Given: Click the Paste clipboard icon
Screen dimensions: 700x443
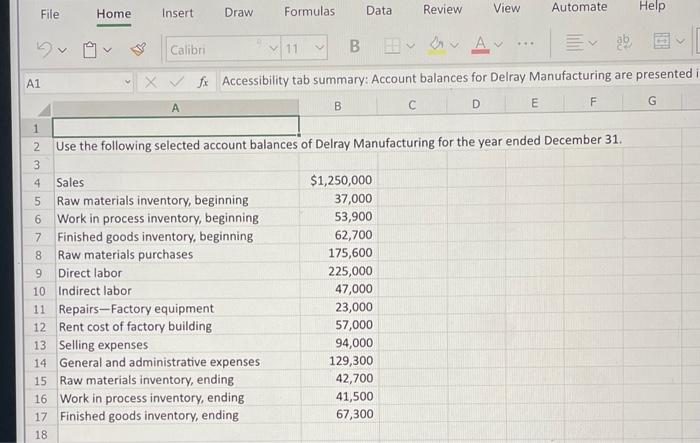Looking at the screenshot, I should (x=90, y=50).
